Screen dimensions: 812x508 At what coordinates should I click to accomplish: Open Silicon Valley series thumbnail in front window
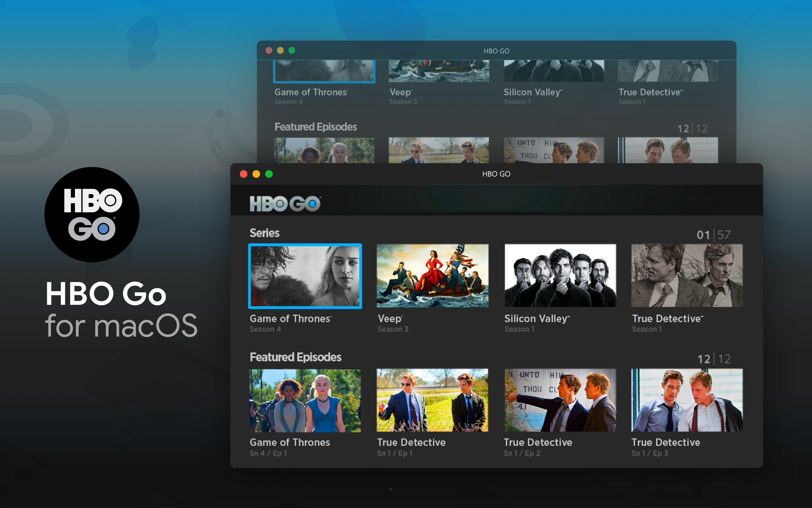560,276
